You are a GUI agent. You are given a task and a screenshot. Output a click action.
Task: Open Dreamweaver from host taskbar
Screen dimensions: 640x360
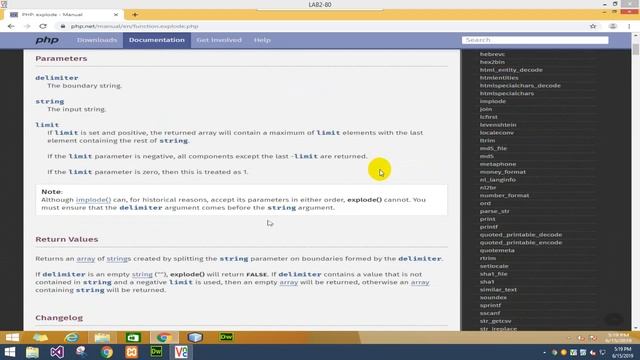pyautogui.click(x=156, y=352)
